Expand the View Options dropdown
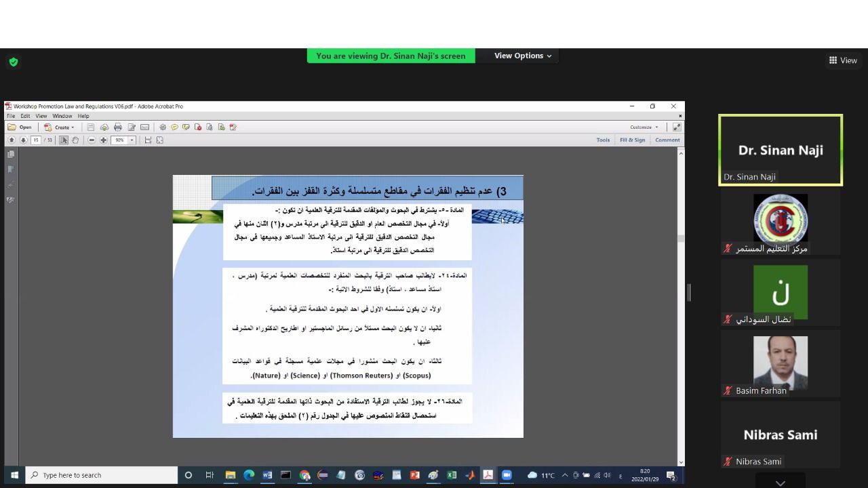Viewport: 868px width, 488px height. [522, 56]
